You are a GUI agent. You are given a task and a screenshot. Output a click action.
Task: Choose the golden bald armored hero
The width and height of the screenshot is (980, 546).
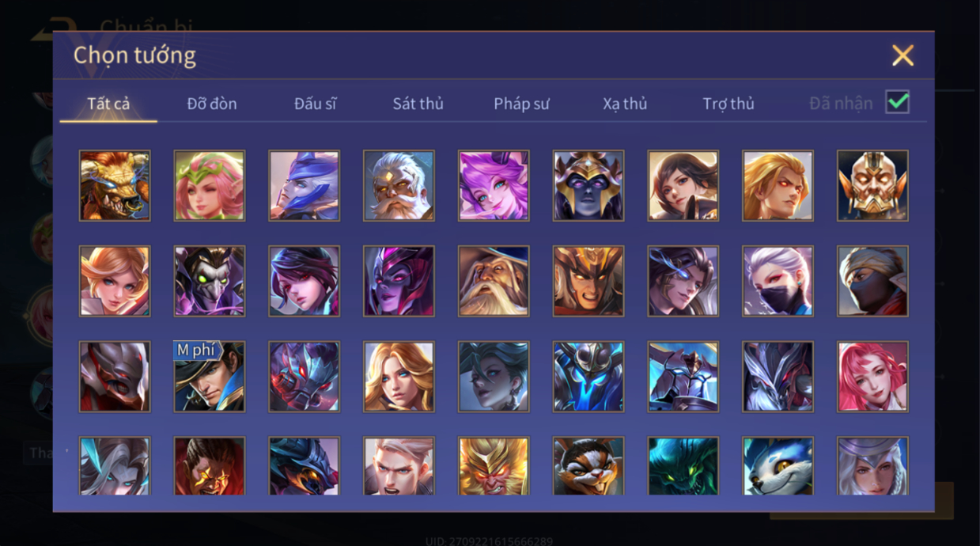coord(872,185)
